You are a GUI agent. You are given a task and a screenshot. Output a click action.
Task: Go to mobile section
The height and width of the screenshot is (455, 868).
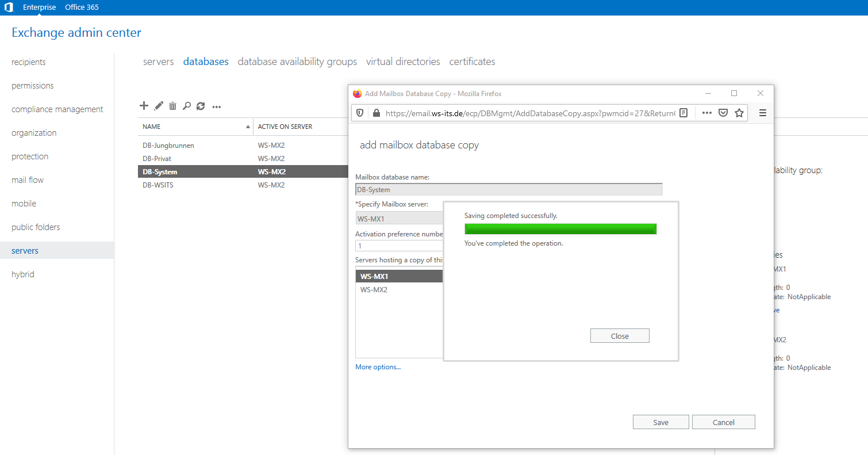24,204
